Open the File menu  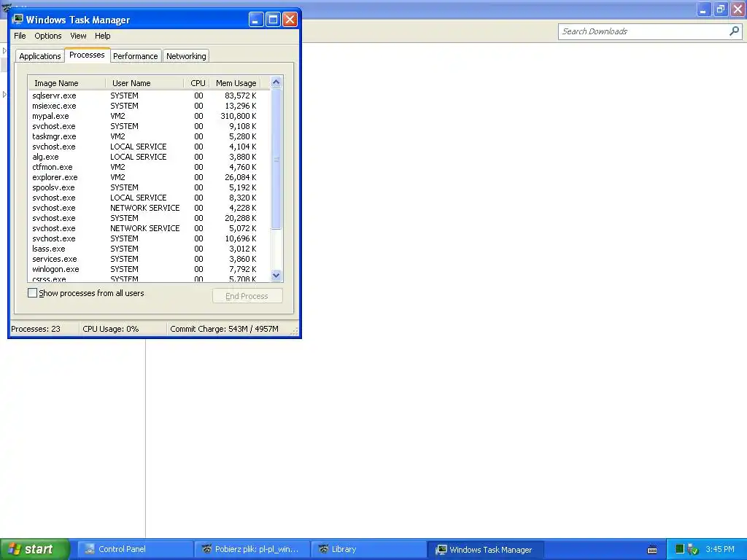[20, 36]
